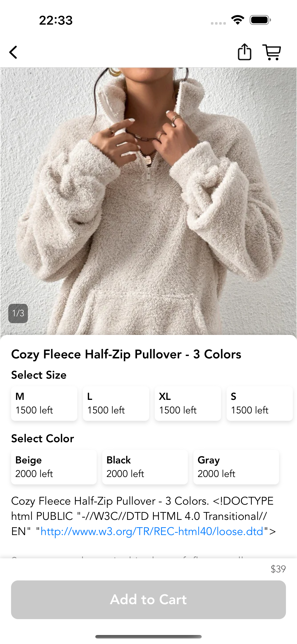Tap the home indicator bar

148,636
